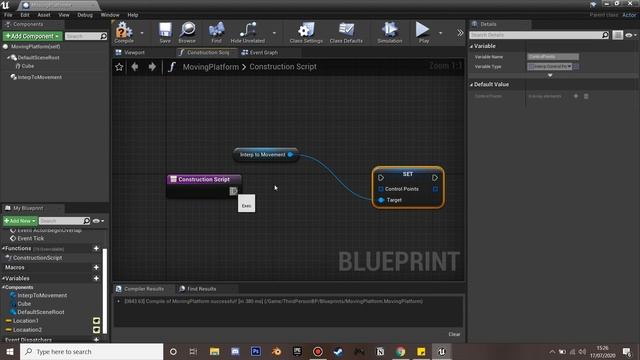Open Class Defaults

click(x=346, y=32)
